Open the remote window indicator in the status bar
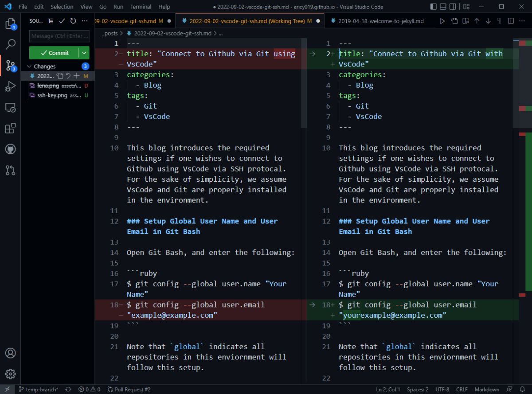Screen dimensions: 532x394 click(x=7, y=390)
